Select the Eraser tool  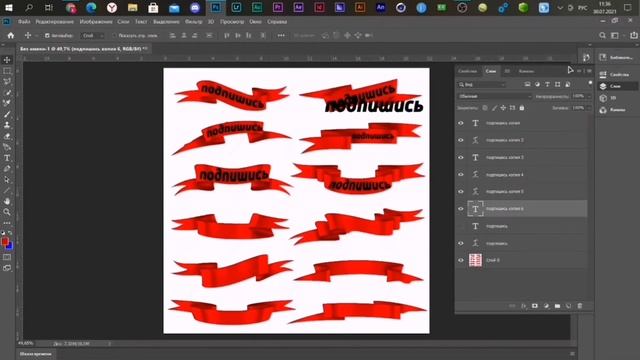7,136
